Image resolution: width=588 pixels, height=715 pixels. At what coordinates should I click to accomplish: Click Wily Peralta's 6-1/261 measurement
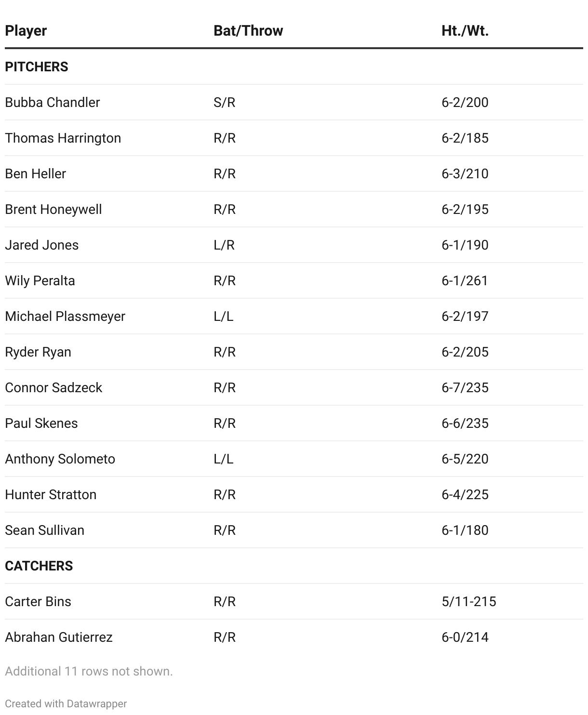click(465, 280)
